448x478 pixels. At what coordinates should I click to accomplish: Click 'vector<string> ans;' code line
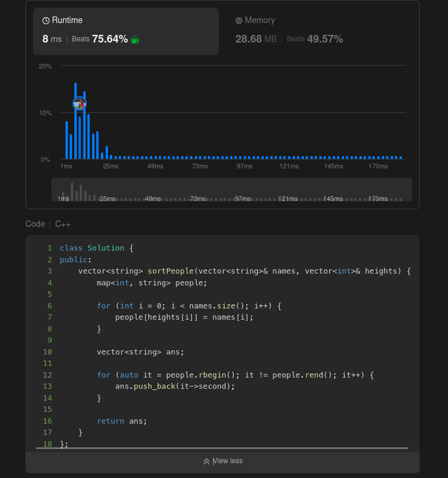click(x=140, y=352)
